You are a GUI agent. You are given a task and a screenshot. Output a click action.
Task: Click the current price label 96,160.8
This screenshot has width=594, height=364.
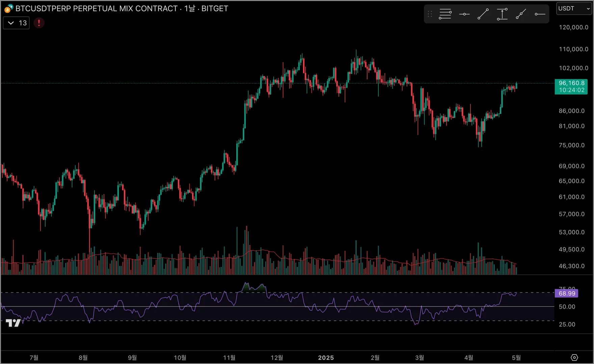tap(571, 83)
